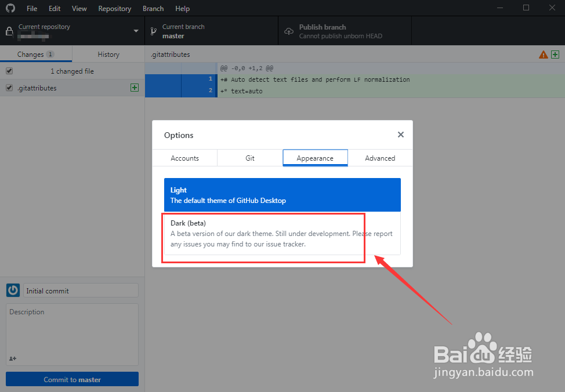Click the 'Auto detect text files' diff line
565x392 pixels.
pyautogui.click(x=315, y=79)
